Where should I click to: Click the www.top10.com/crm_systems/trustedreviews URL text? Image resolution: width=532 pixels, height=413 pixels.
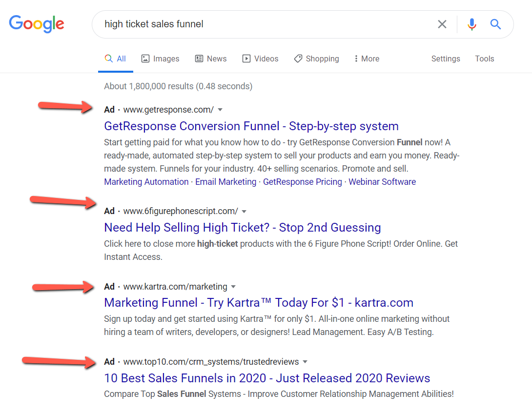(x=211, y=362)
